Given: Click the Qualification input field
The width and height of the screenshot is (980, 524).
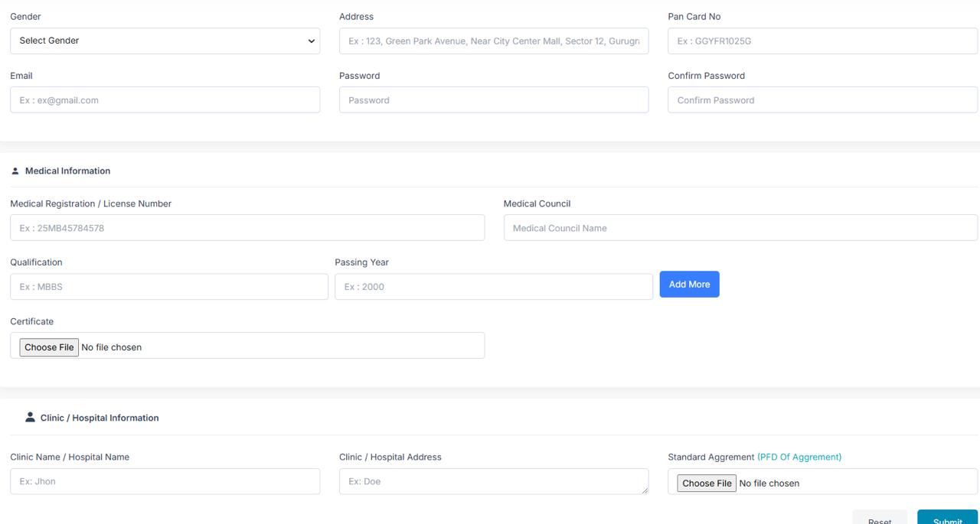Looking at the screenshot, I should coord(168,287).
